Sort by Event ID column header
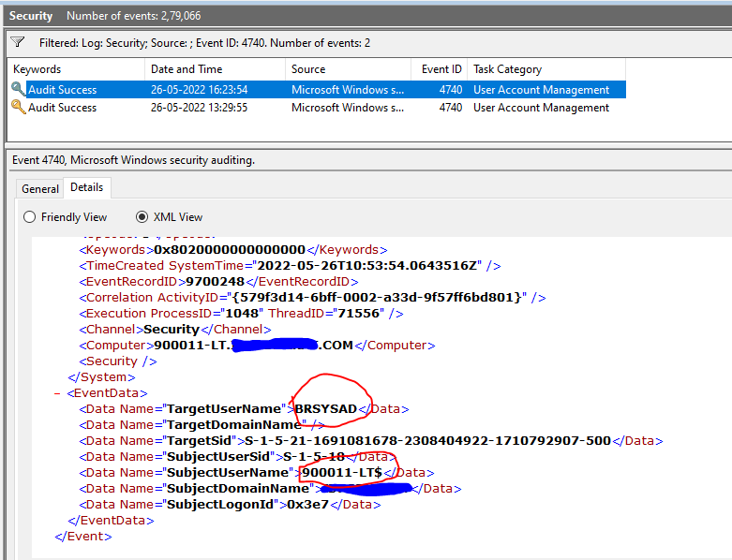The image size is (732, 560). tap(440, 69)
